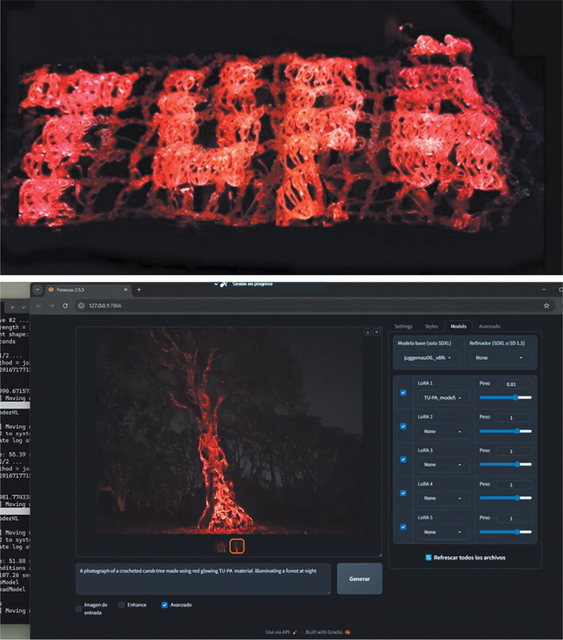This screenshot has height=640, width=563.
Task: Select the highlighted second gallery thumbnail
Action: point(237,546)
